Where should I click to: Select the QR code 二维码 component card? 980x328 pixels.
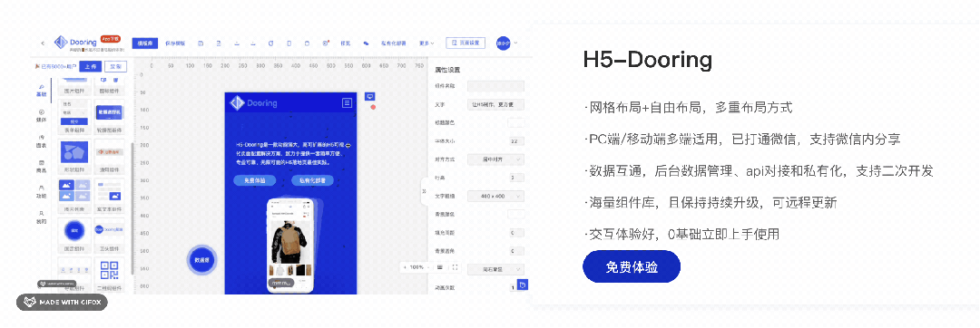pos(109,275)
